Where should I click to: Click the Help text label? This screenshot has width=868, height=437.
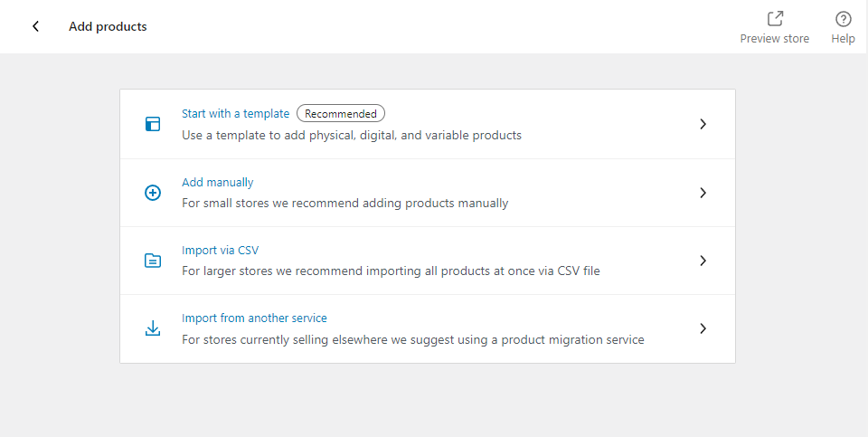pyautogui.click(x=843, y=39)
